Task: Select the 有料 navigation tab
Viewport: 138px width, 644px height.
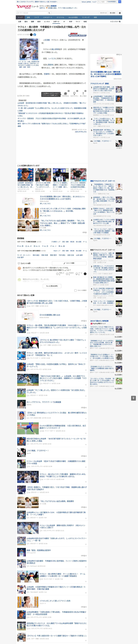Action: point(95,17)
